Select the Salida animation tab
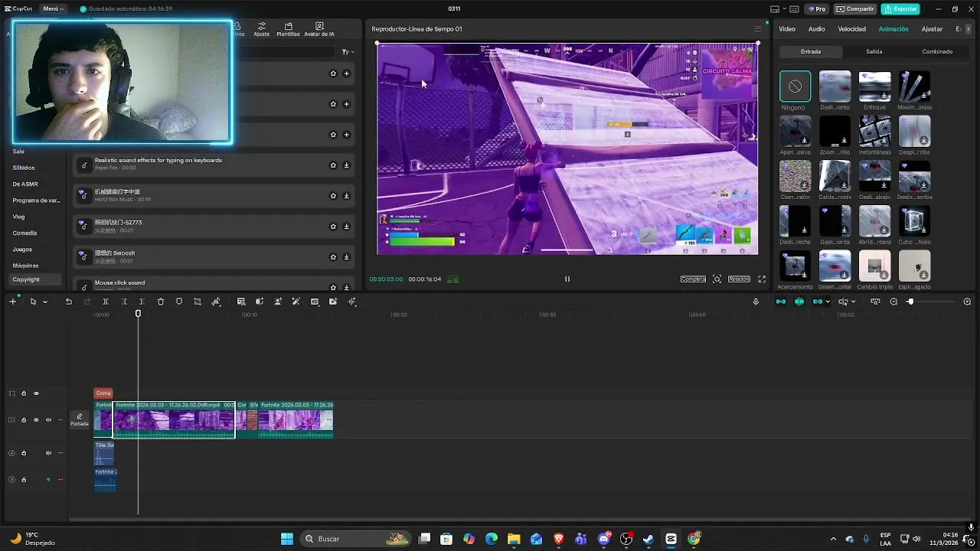 [874, 51]
